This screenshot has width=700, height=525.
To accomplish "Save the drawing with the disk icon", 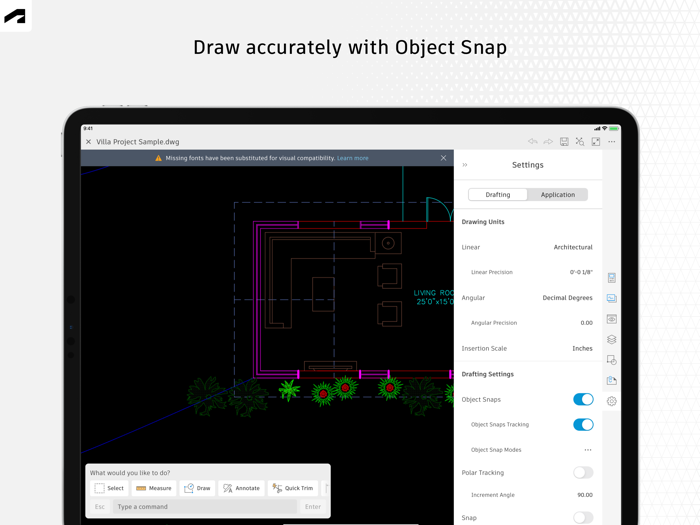I will coord(564,142).
